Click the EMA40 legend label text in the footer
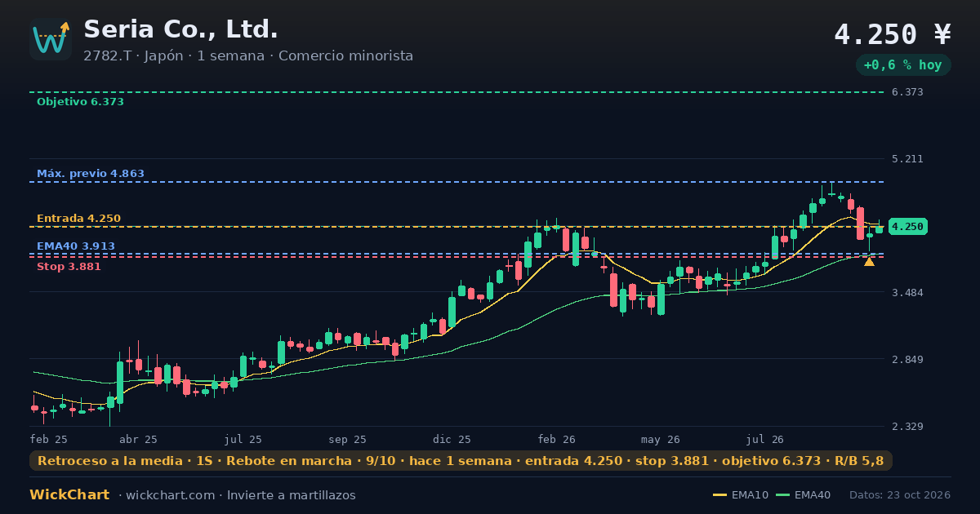 pos(813,495)
